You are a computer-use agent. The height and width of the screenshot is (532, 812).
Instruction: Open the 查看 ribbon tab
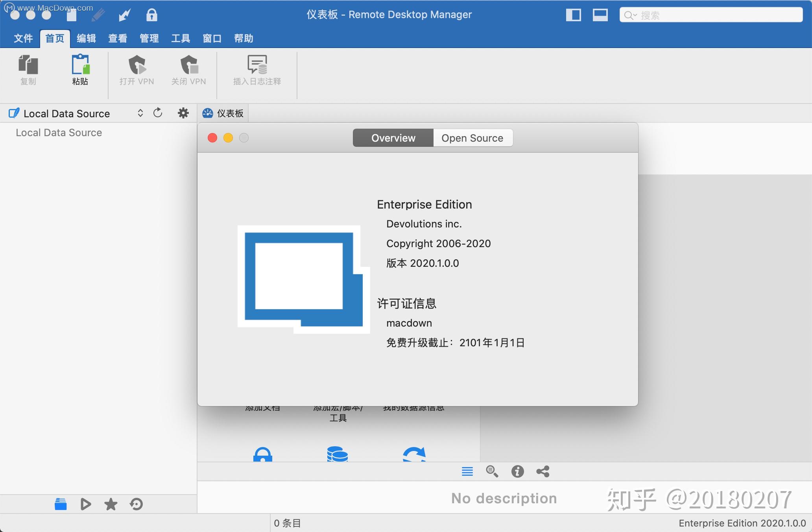pyautogui.click(x=118, y=38)
